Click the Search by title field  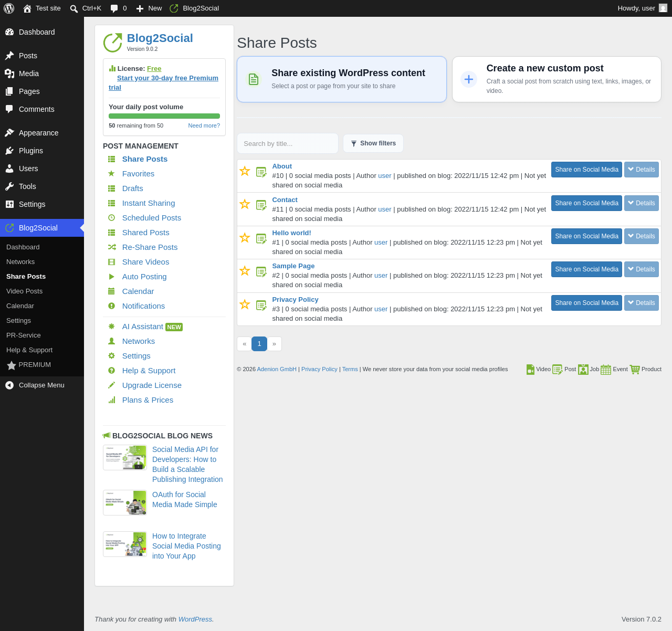(288, 143)
